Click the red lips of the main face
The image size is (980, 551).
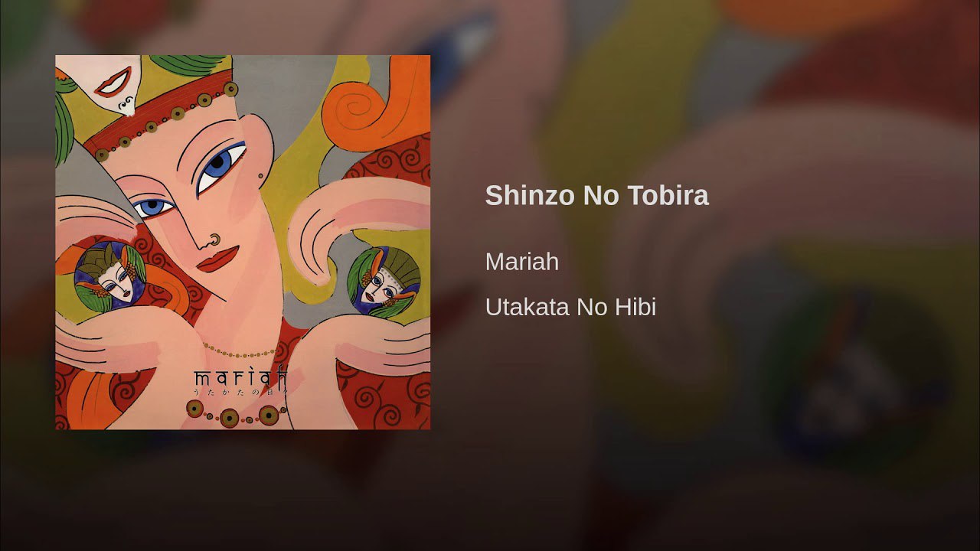pyautogui.click(x=218, y=259)
